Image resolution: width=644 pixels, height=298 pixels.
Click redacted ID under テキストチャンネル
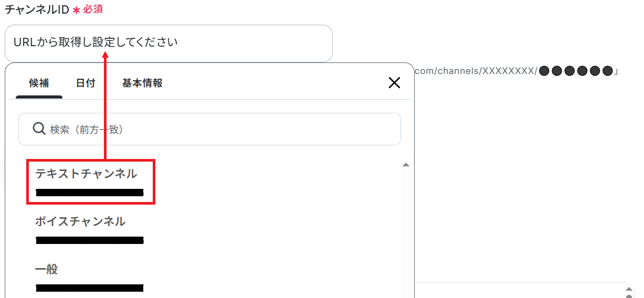(90, 193)
